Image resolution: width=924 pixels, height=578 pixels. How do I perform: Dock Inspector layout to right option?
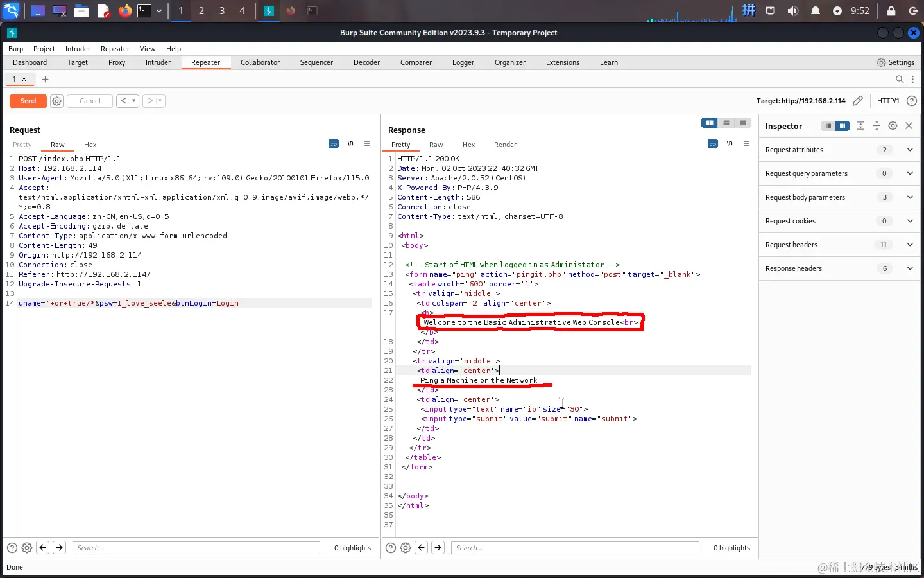coord(843,126)
